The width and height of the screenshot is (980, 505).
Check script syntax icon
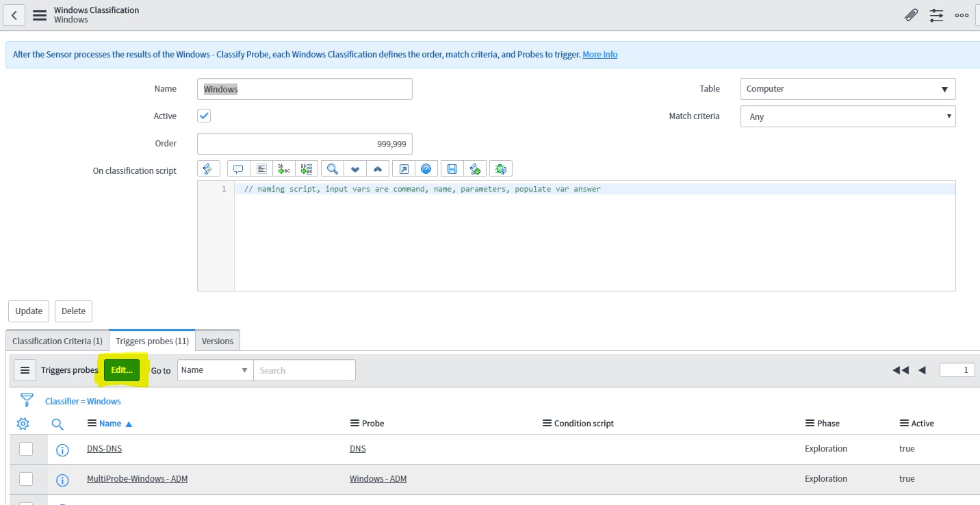(x=474, y=168)
